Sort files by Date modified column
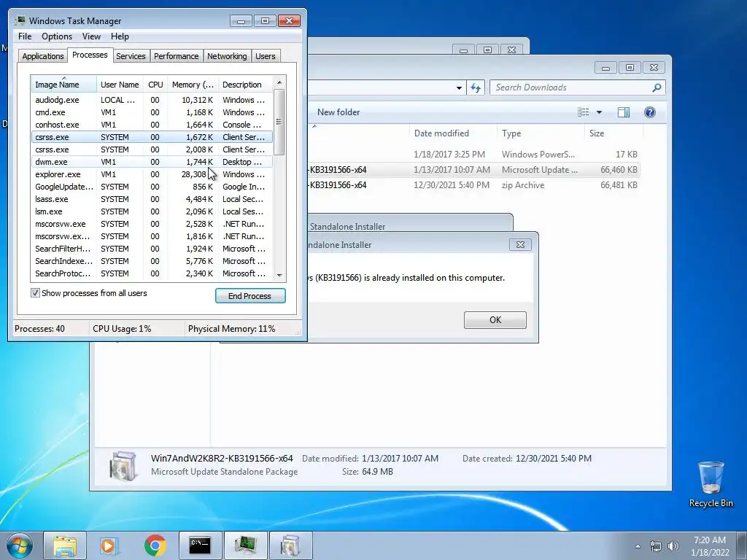The height and width of the screenshot is (560, 747). click(453, 133)
